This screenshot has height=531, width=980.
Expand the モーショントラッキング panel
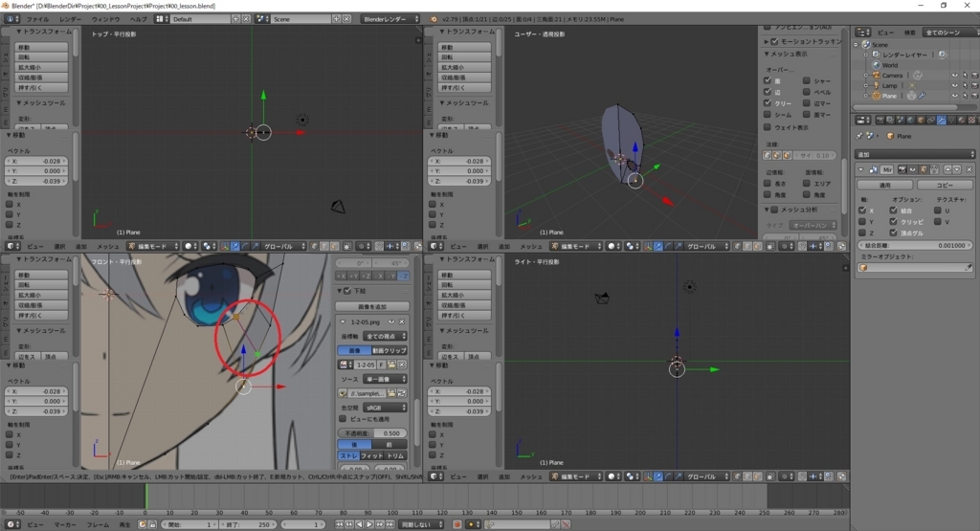(767, 42)
